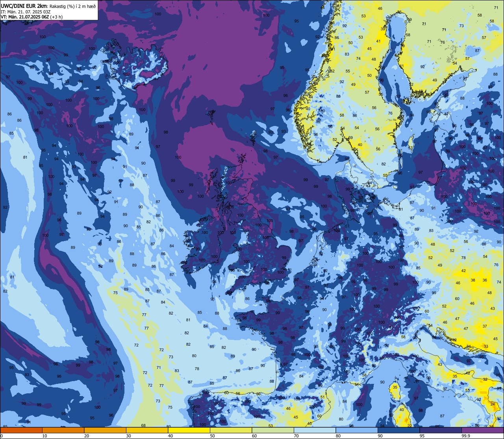Click the dark blue 90–95 legend swatch
504x439 pixels.
[398, 430]
